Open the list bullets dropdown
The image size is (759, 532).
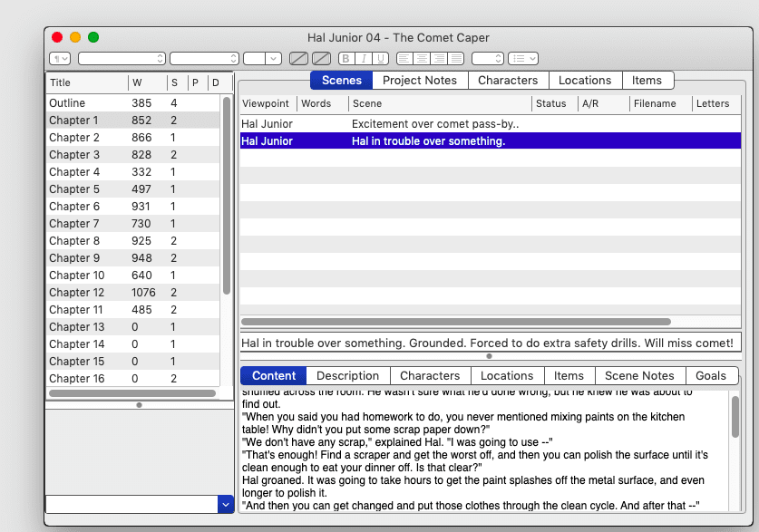click(523, 58)
